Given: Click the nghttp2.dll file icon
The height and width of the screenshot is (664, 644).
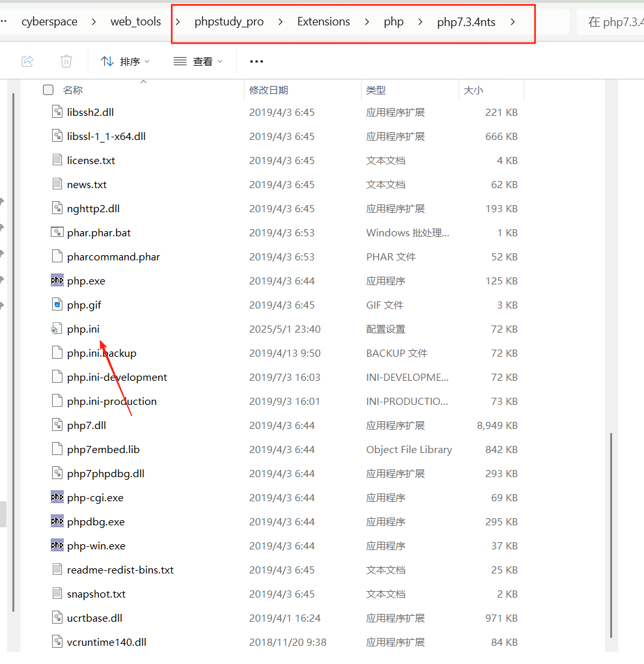Looking at the screenshot, I should click(x=57, y=208).
